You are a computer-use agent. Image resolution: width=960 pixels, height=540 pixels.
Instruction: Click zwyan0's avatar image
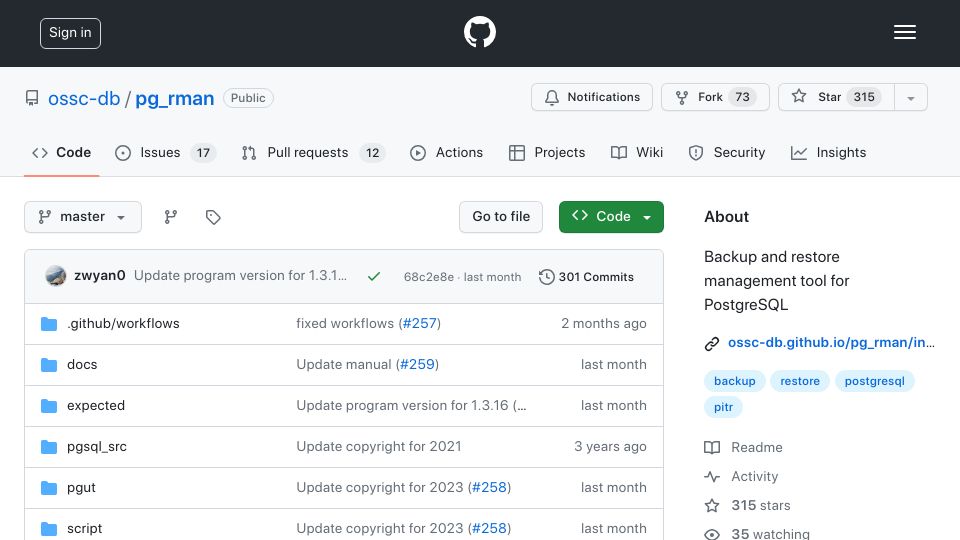tap(56, 276)
